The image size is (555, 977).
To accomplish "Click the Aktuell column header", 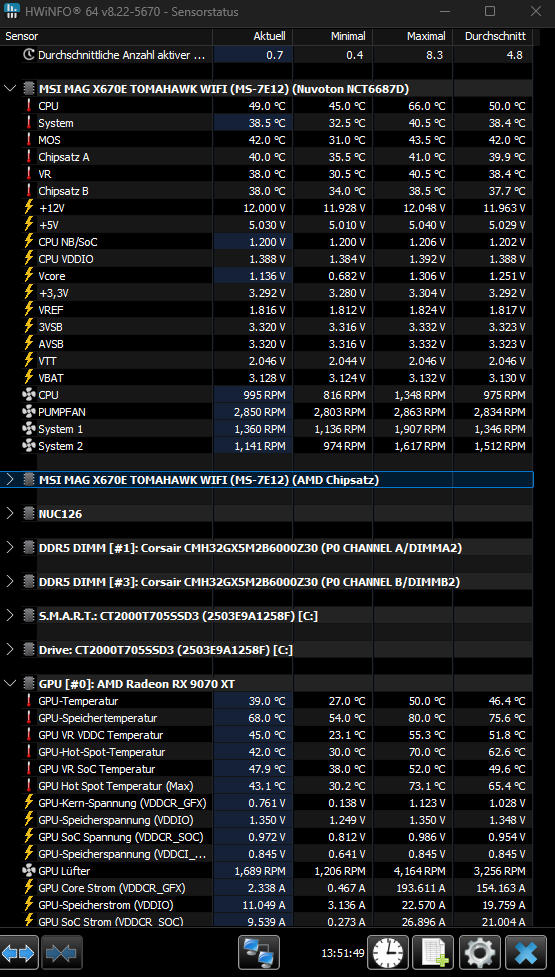I will (x=253, y=36).
